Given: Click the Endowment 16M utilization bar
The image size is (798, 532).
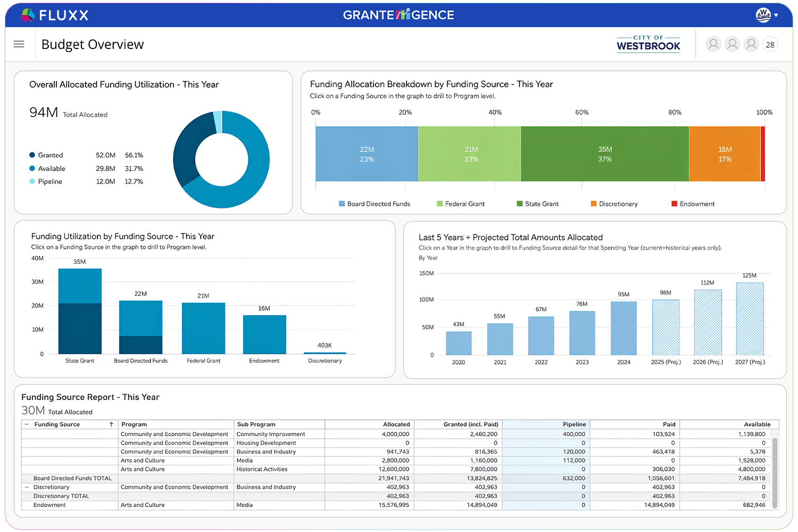Looking at the screenshot, I should click(264, 335).
